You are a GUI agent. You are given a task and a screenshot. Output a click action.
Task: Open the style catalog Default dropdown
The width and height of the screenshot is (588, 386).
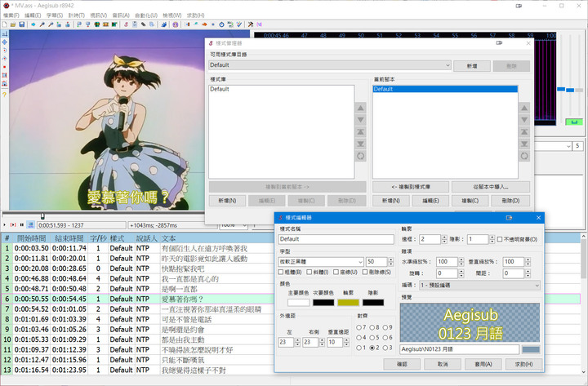[x=330, y=65]
